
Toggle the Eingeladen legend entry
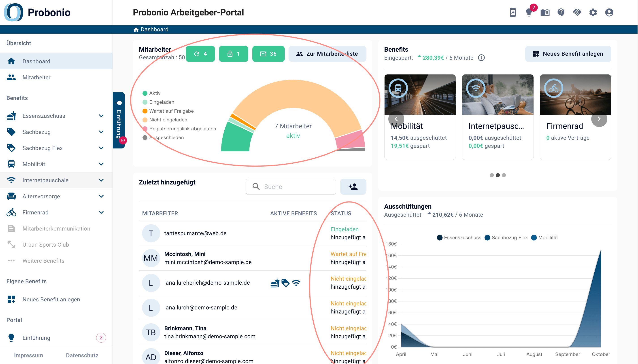click(158, 102)
